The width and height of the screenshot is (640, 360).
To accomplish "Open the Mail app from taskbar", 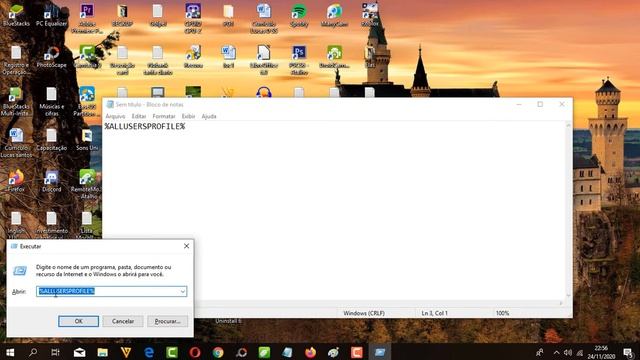I will 79,352.
